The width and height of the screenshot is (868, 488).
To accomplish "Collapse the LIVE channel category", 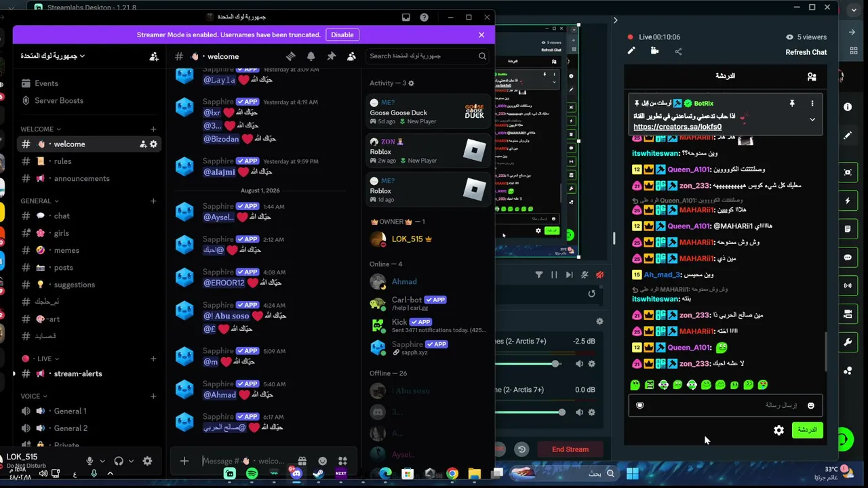I will click(x=41, y=359).
